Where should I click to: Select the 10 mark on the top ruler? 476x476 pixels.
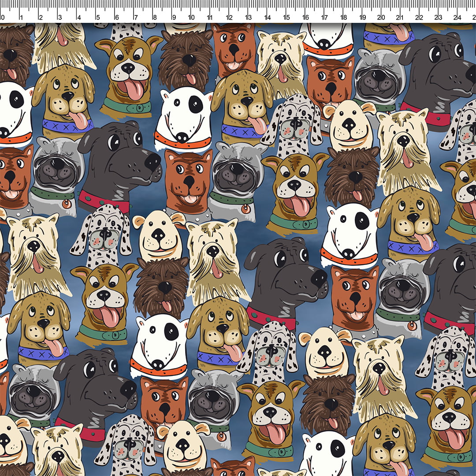(191, 17)
